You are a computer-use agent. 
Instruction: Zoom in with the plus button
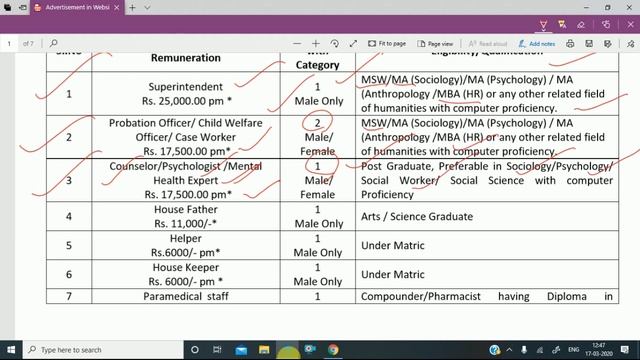tap(316, 44)
